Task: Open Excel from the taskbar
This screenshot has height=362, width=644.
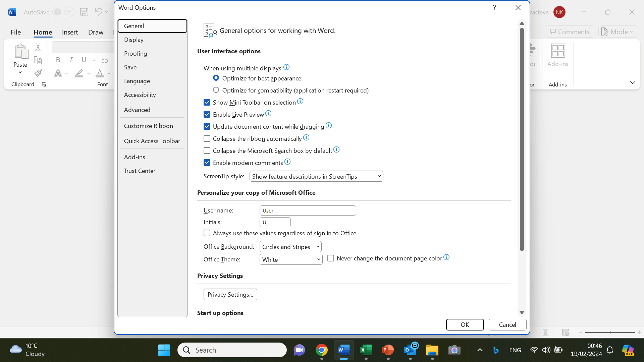Action: [366, 350]
